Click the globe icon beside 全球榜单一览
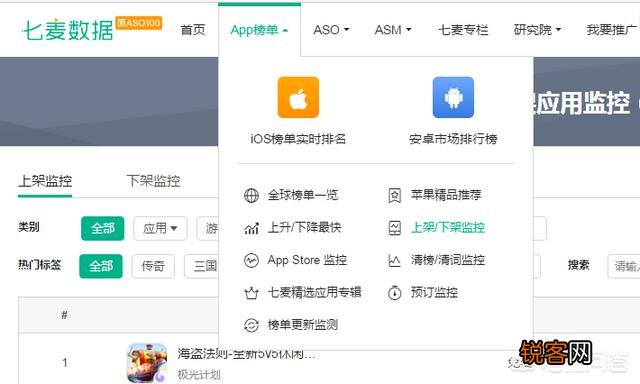The height and width of the screenshot is (384, 640). (251, 195)
